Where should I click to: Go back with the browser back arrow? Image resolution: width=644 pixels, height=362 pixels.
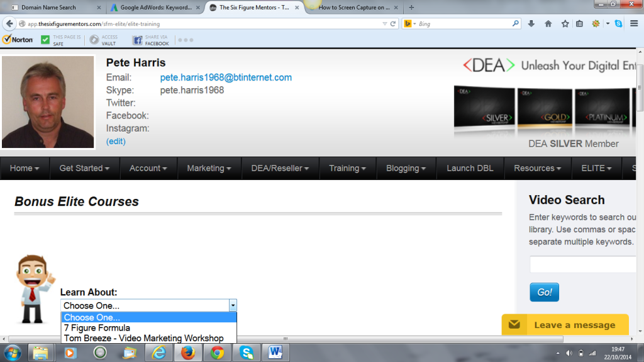click(9, 24)
